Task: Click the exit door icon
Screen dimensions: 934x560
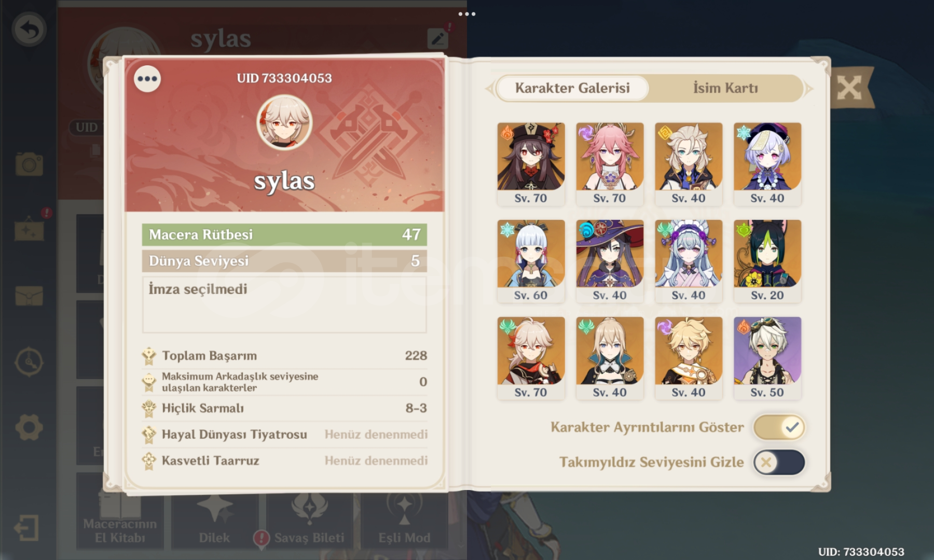Action: click(27, 528)
